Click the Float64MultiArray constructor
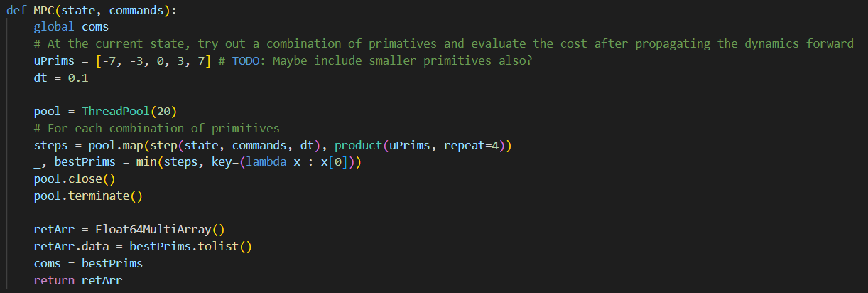 (153, 230)
